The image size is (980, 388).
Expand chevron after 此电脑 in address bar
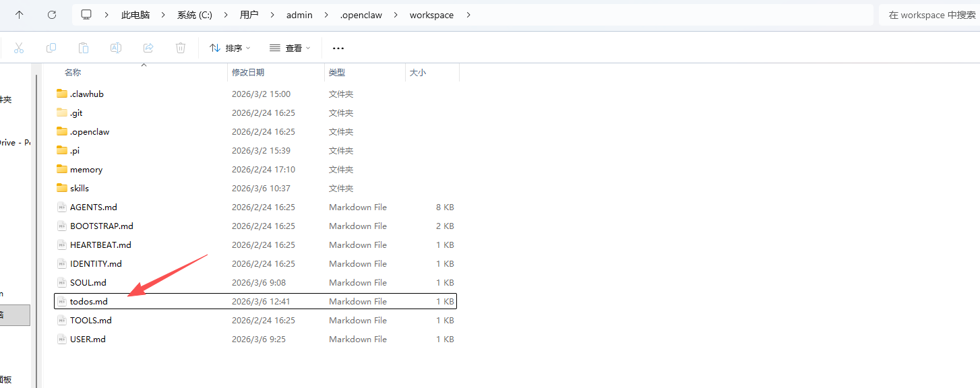pyautogui.click(x=164, y=15)
